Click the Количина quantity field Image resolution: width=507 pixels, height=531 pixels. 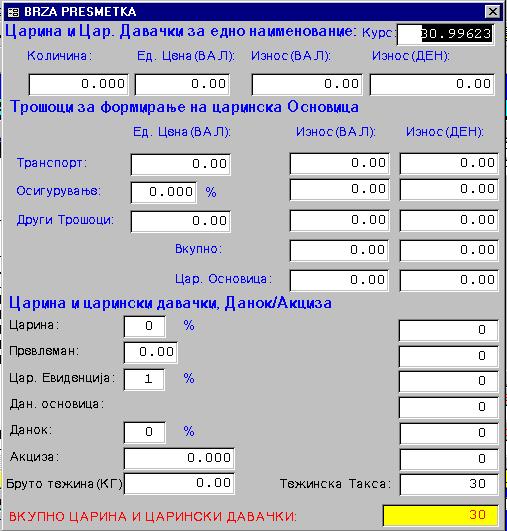(x=79, y=84)
